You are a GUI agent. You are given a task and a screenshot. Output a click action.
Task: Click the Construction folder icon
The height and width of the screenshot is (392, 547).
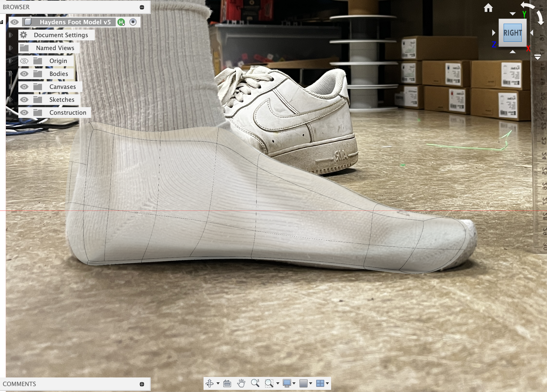point(38,113)
